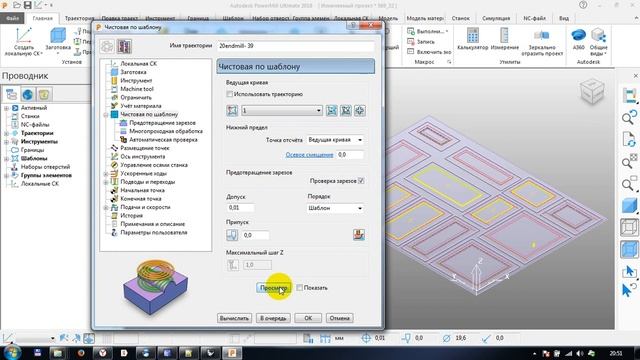Click the 'Осевое смещение' link
Viewport: 640px width, 360px height.
[x=309, y=155]
